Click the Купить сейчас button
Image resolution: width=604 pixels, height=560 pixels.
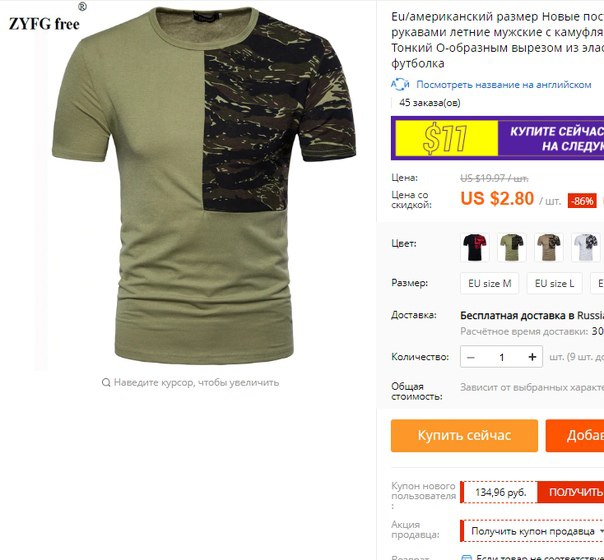[464, 436]
